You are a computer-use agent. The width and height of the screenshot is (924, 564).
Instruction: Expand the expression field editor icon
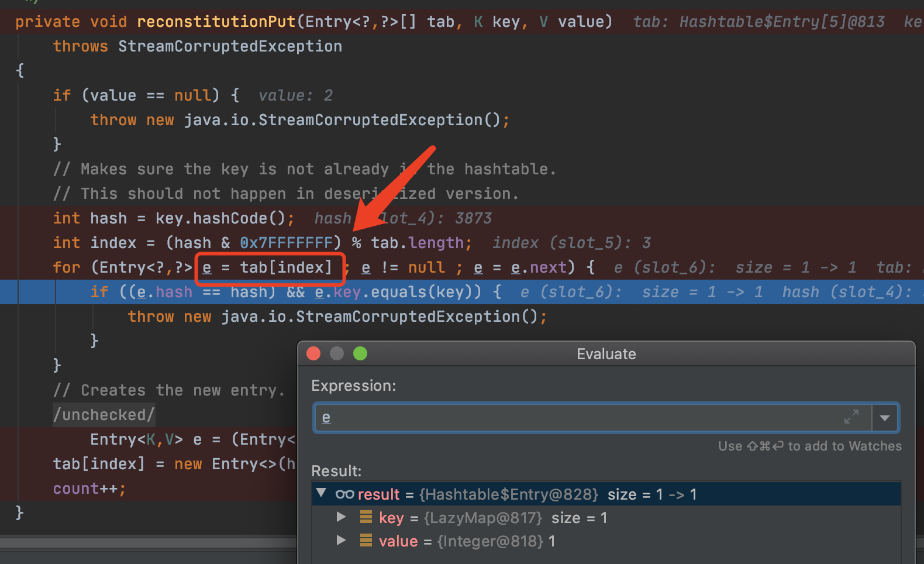pos(851,417)
